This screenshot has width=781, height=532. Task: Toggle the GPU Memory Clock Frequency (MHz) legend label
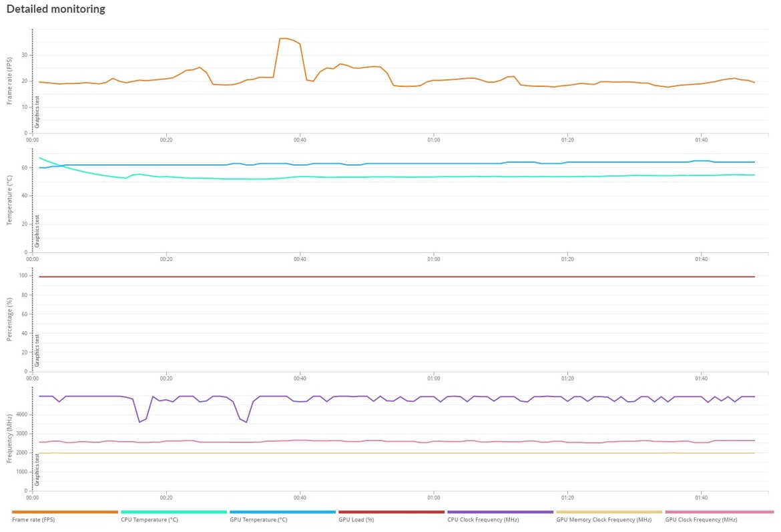603,519
